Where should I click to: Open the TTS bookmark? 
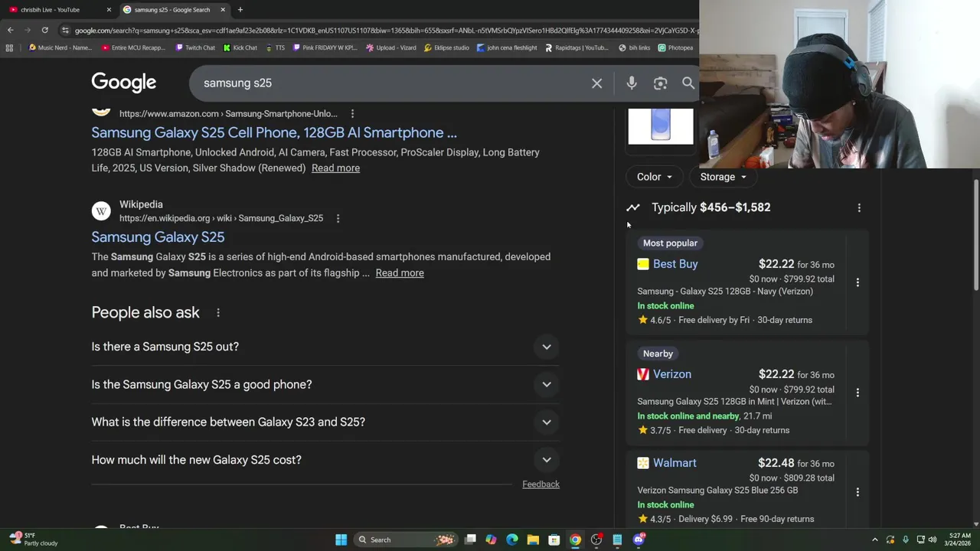[275, 47]
